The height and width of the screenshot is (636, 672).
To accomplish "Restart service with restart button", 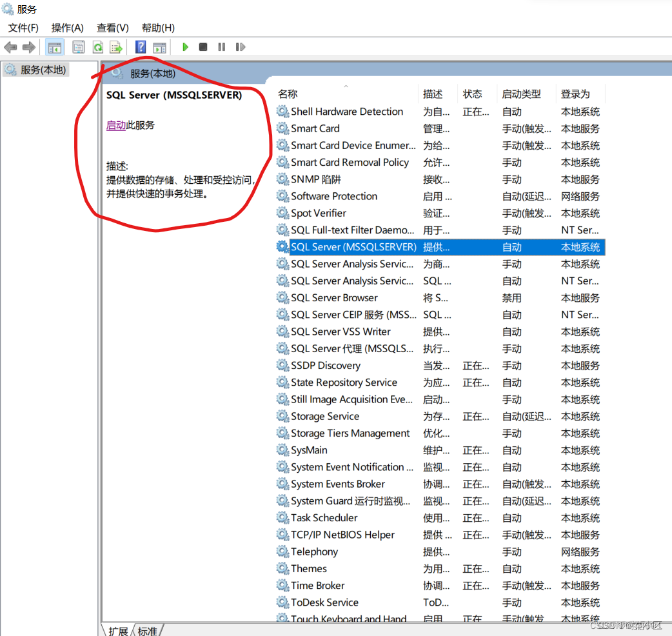I will click(241, 47).
